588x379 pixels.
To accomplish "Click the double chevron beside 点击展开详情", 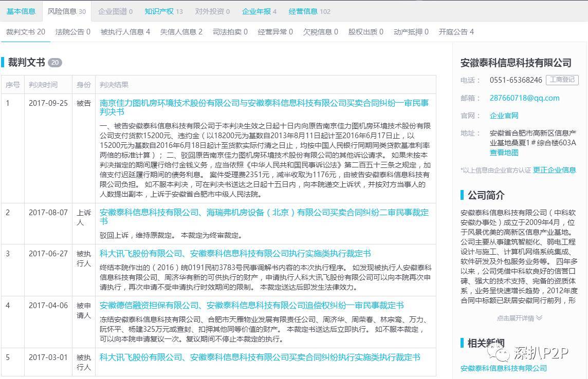I will 539,318.
